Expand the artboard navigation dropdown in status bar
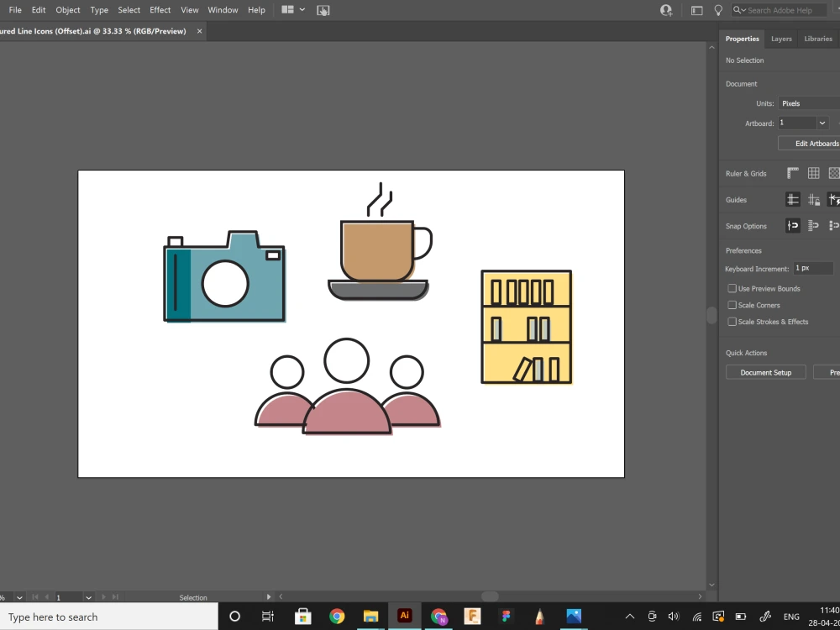The image size is (840, 630). pyautogui.click(x=89, y=596)
